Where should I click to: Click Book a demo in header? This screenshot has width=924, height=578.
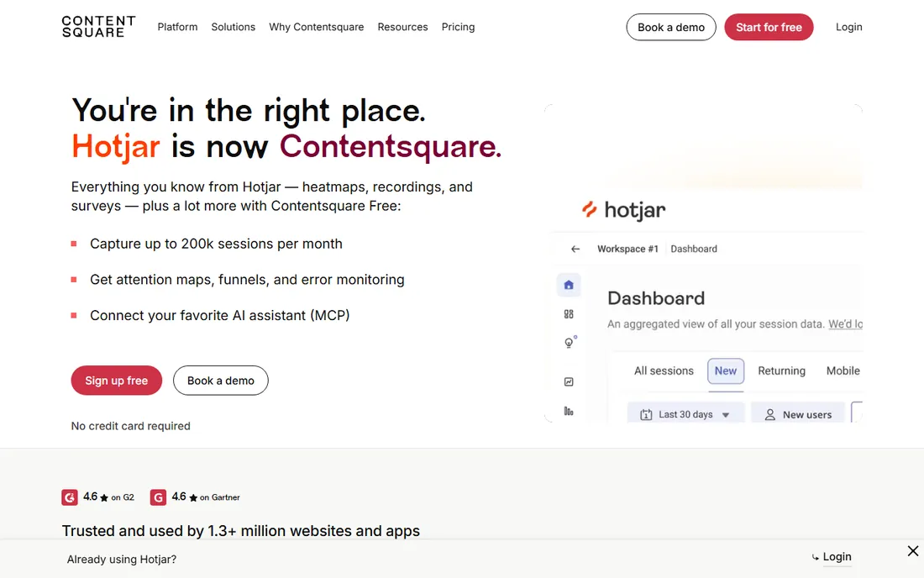[671, 27]
